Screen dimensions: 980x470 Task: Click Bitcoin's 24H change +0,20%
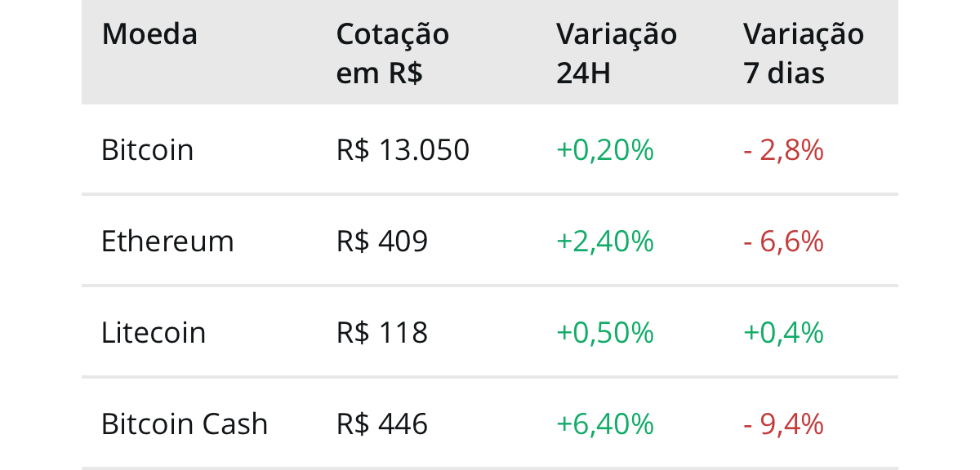coord(605,150)
